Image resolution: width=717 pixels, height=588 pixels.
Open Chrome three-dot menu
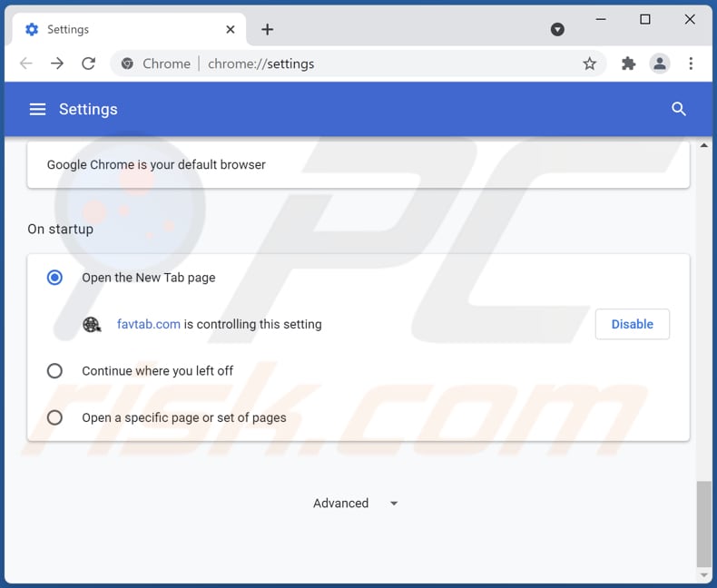pos(691,64)
